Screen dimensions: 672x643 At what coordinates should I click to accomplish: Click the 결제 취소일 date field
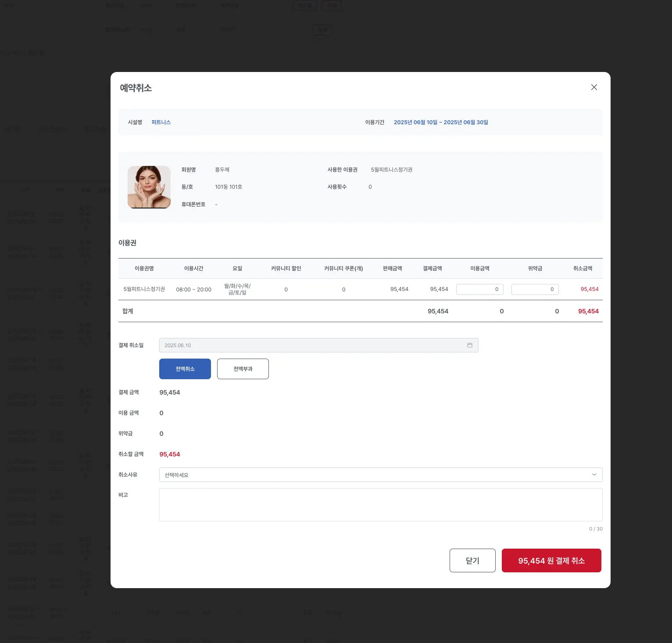[x=318, y=345]
